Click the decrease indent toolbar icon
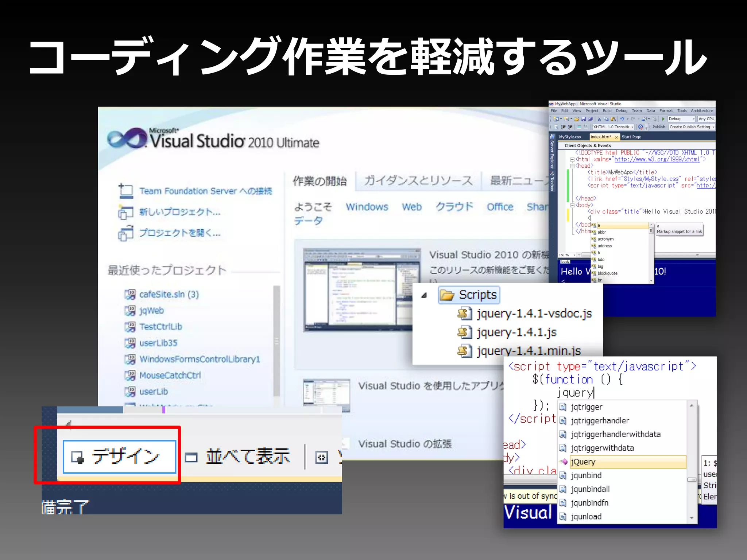This screenshot has width=747, height=560. click(563, 127)
